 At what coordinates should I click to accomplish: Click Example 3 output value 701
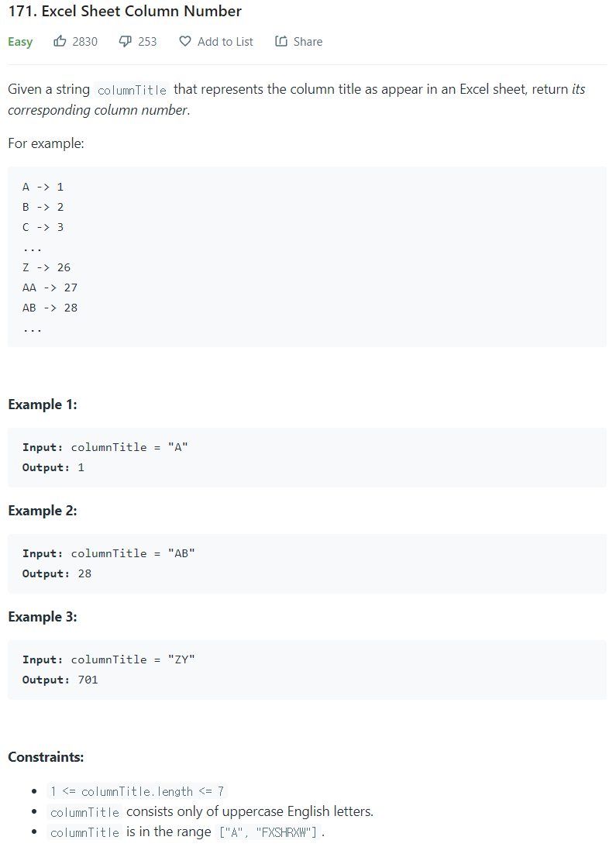pyautogui.click(x=88, y=680)
